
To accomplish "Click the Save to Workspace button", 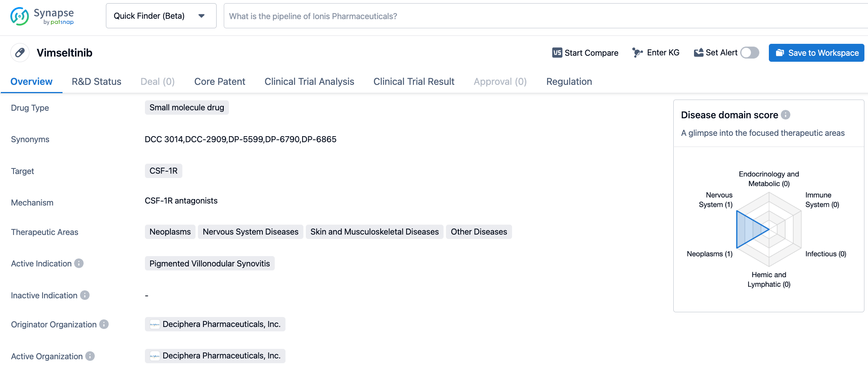I will tap(816, 53).
